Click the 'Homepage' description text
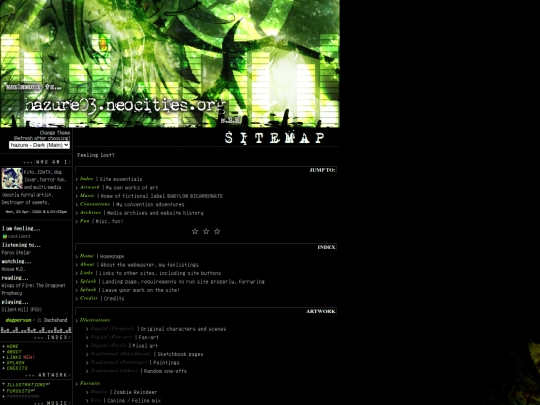Viewport: 540px width, 405px height. (112, 256)
